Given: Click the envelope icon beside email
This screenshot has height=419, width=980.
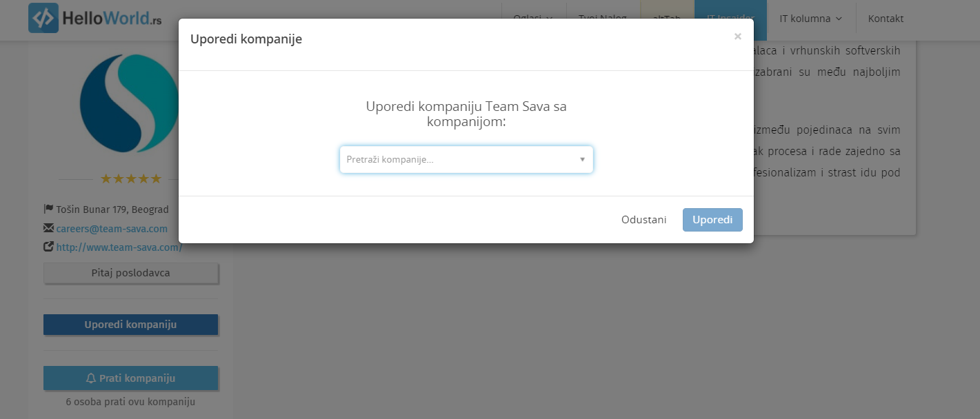Looking at the screenshot, I should click(48, 228).
